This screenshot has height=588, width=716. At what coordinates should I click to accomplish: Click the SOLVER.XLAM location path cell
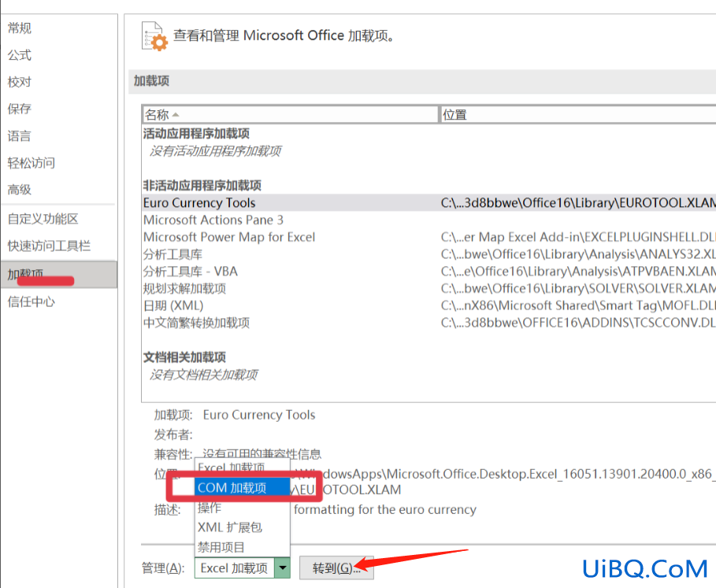click(x=578, y=288)
